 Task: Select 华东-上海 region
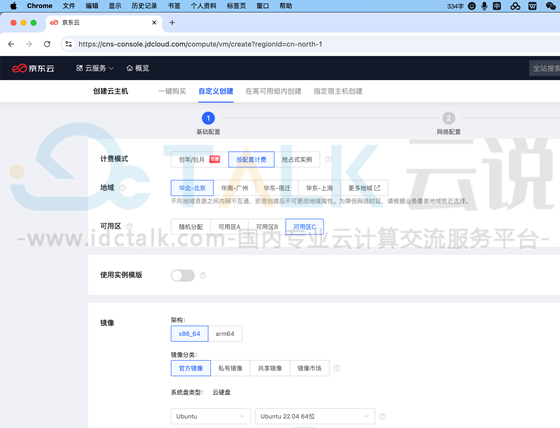(x=320, y=188)
